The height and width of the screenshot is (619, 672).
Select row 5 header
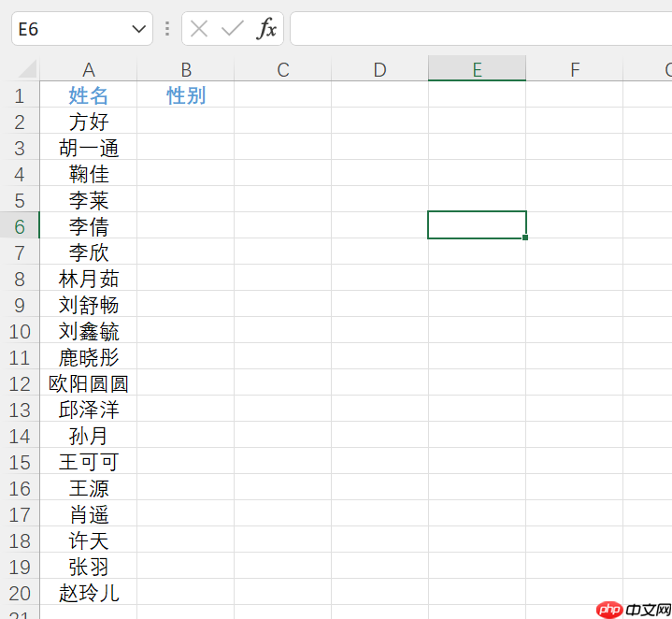coord(20,200)
